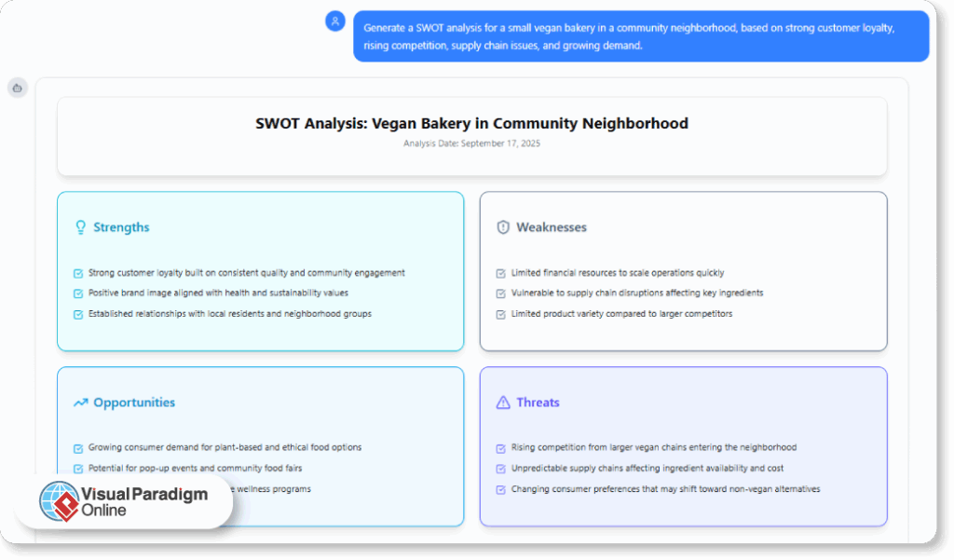This screenshot has width=954, height=560.
Task: Toggle checkbox for rising competition item
Action: [501, 448]
